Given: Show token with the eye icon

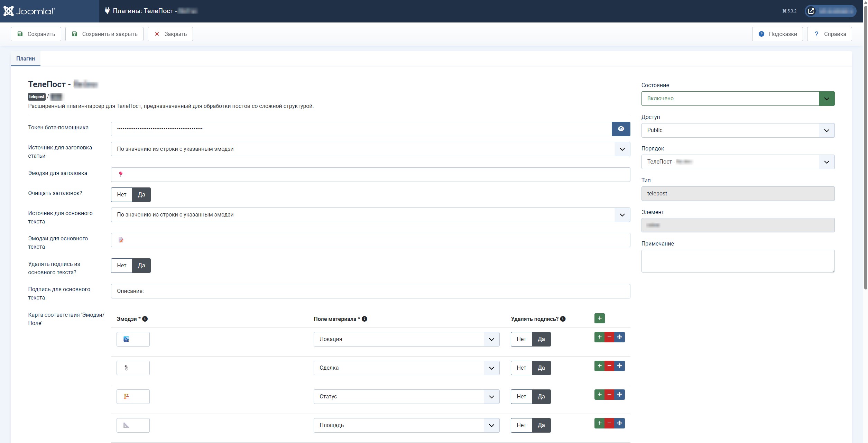Looking at the screenshot, I should 621,129.
